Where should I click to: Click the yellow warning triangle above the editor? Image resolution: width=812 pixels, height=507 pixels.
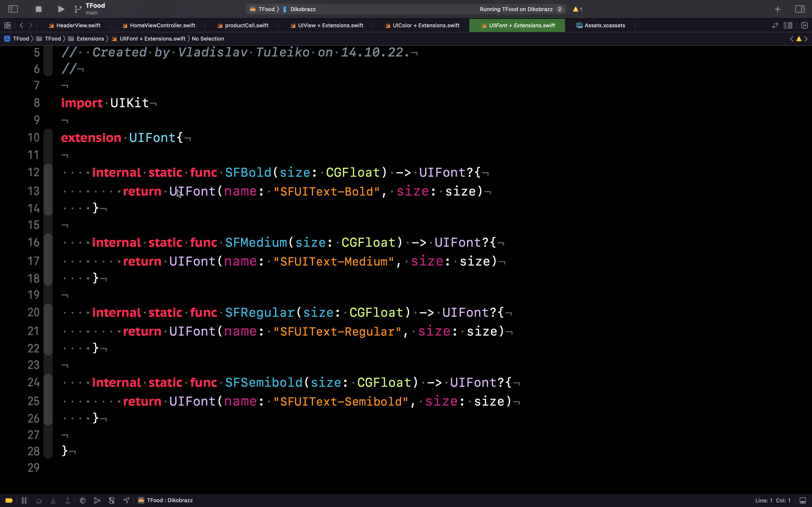798,39
